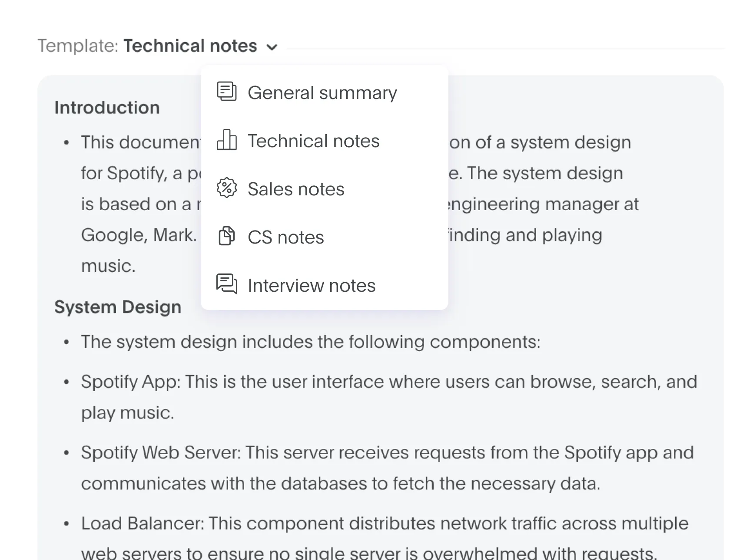
Task: Click the Technical notes template selector label
Action: [x=190, y=46]
